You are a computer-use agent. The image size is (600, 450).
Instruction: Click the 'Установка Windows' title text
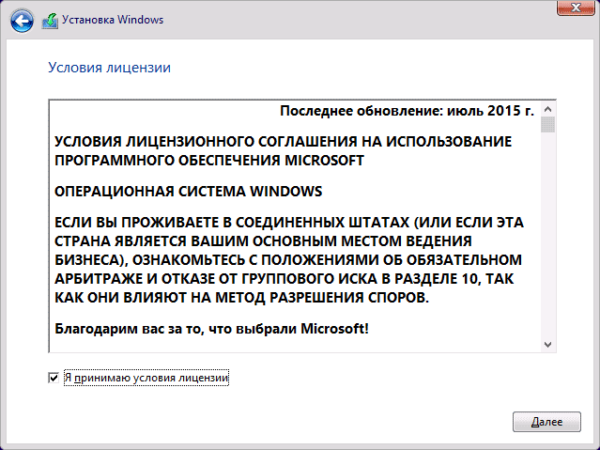tap(112, 20)
